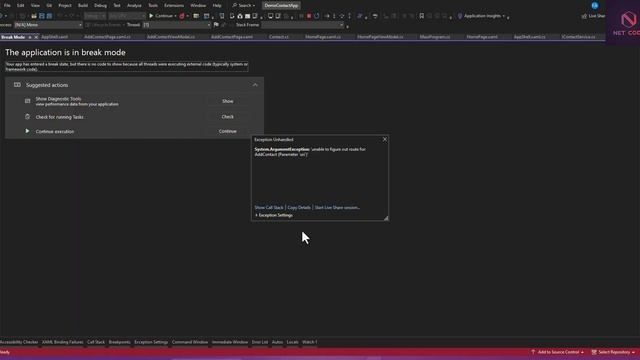Open the Build menu
640x360 pixels.
(x=83, y=6)
